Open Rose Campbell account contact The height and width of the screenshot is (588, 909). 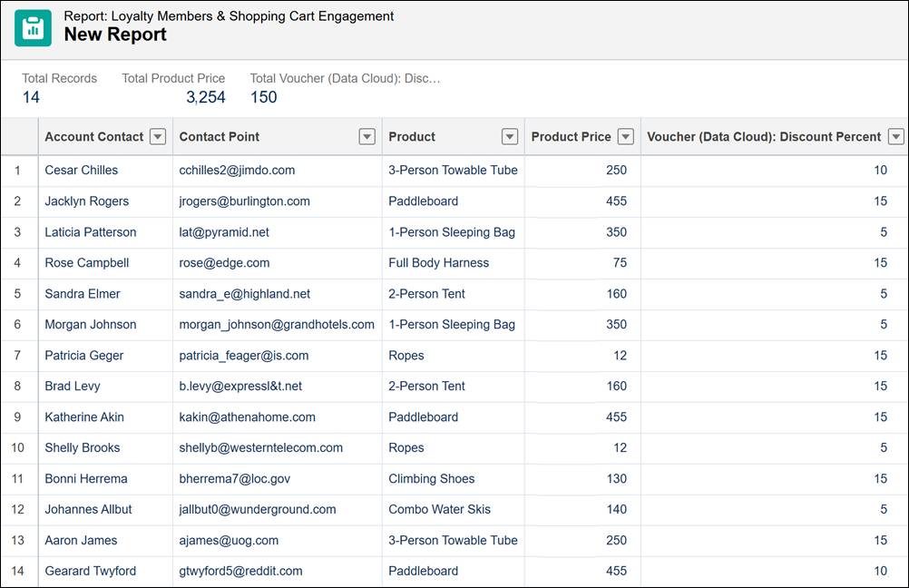coord(87,262)
